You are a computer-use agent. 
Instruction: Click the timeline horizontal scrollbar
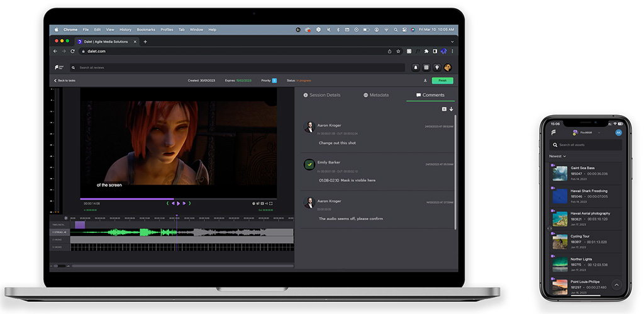183,266
